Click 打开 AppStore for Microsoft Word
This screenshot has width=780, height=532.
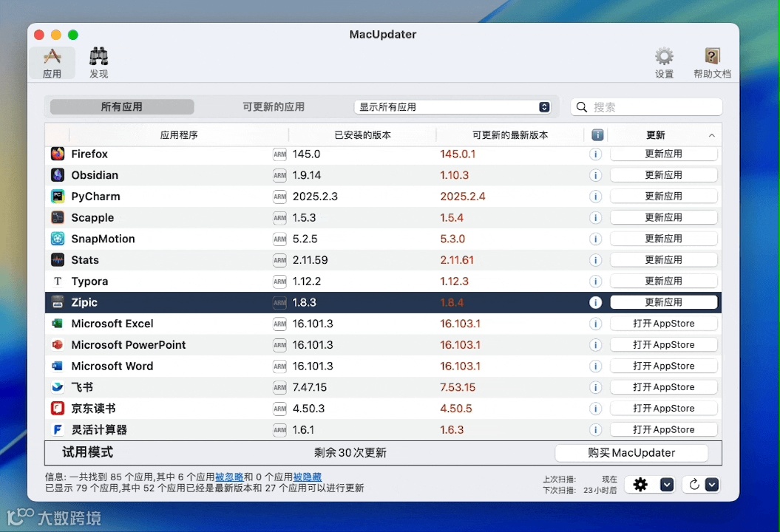664,366
